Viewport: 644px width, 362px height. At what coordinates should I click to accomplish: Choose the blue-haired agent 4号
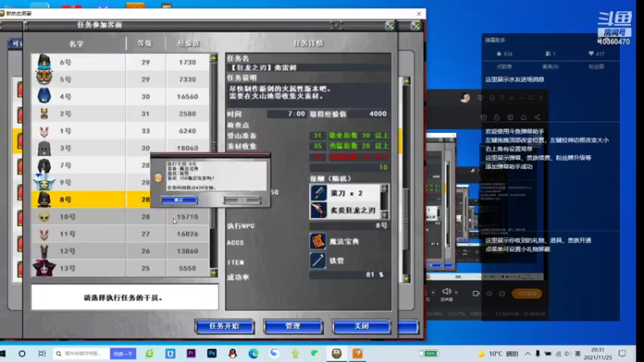[44, 96]
